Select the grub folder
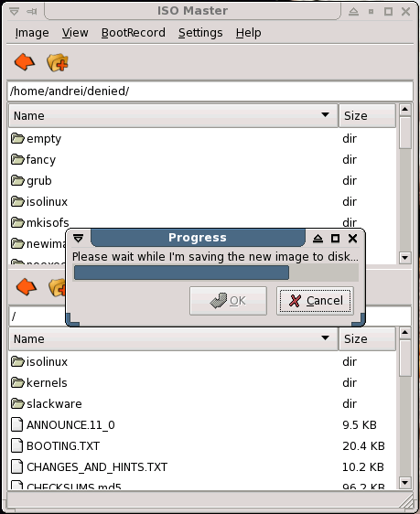This screenshot has width=420, height=514. (x=38, y=180)
